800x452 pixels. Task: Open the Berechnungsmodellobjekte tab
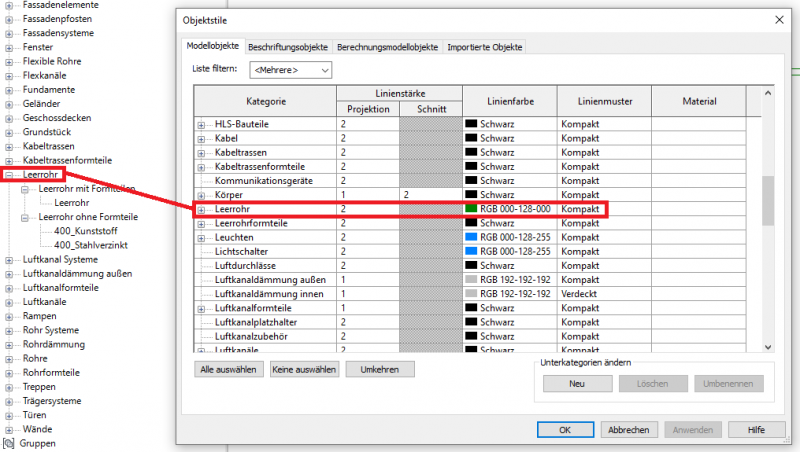click(386, 47)
